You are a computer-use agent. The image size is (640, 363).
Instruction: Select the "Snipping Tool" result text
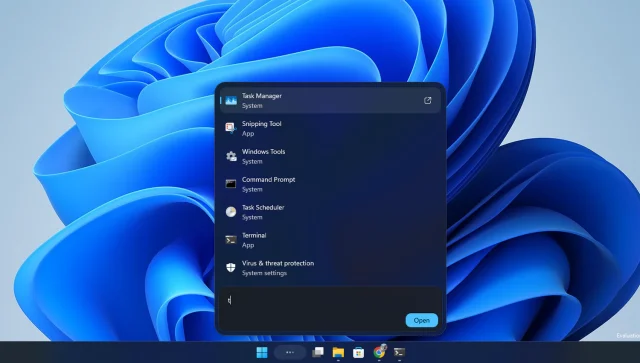(x=262, y=124)
